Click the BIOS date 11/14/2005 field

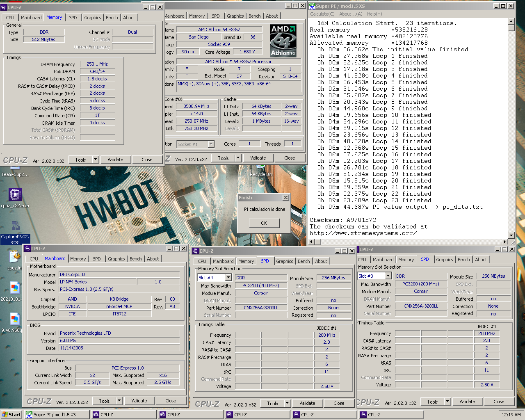(x=119, y=348)
